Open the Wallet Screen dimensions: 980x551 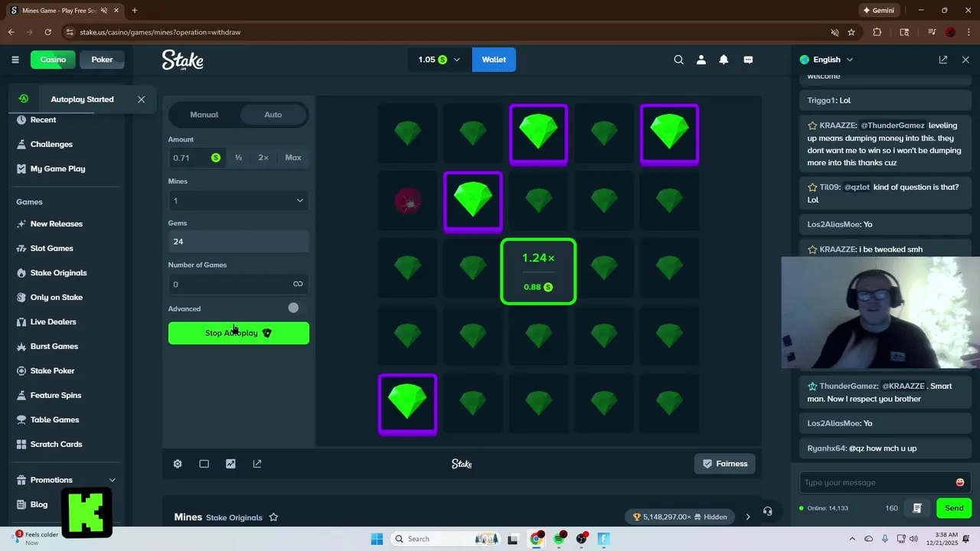[494, 60]
